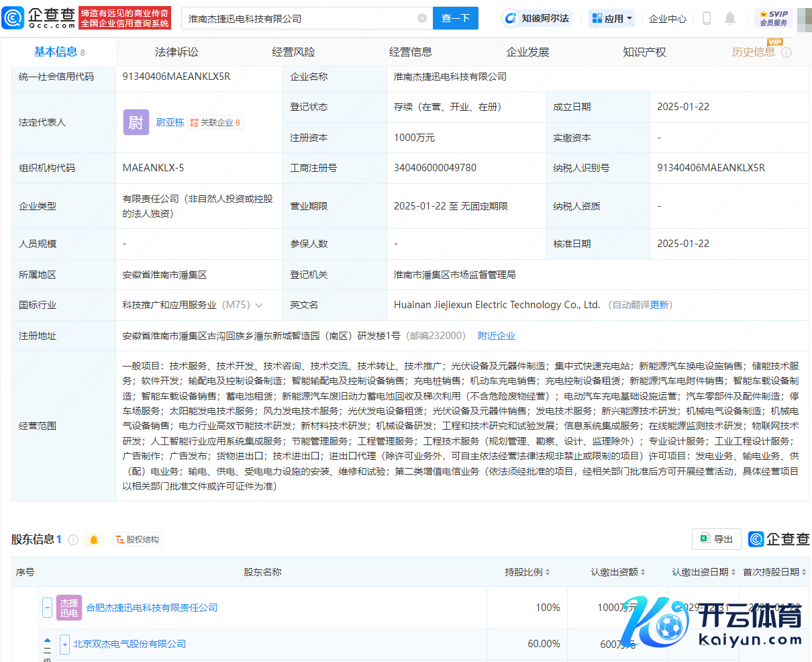Viewport: 812px width, 662px height.
Task: Sort the table by 持股比例
Action: [527, 572]
